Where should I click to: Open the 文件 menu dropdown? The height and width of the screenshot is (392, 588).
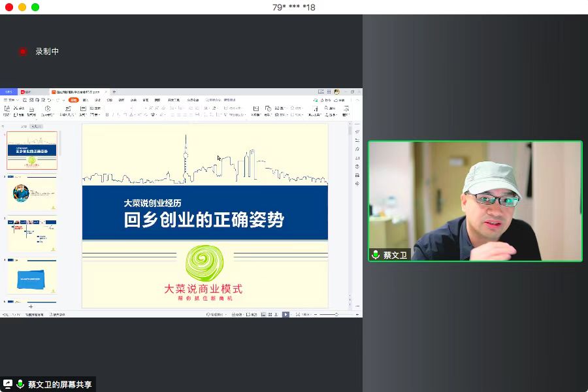(11, 100)
